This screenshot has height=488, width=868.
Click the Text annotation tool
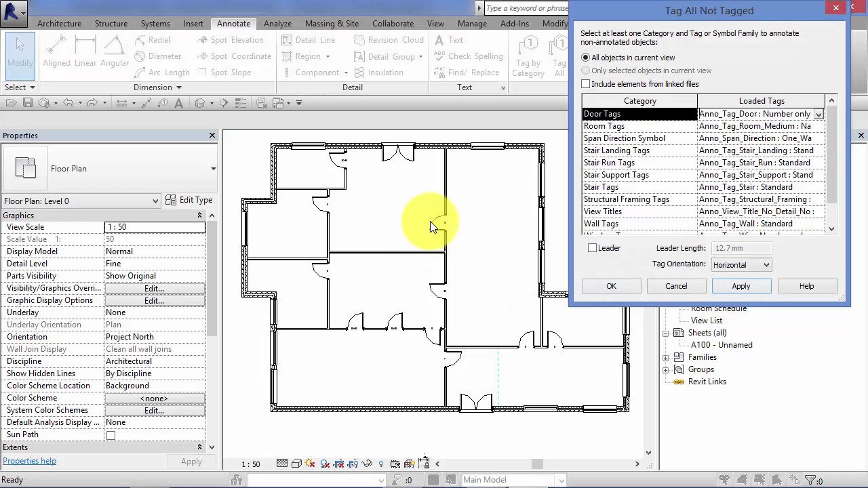449,40
